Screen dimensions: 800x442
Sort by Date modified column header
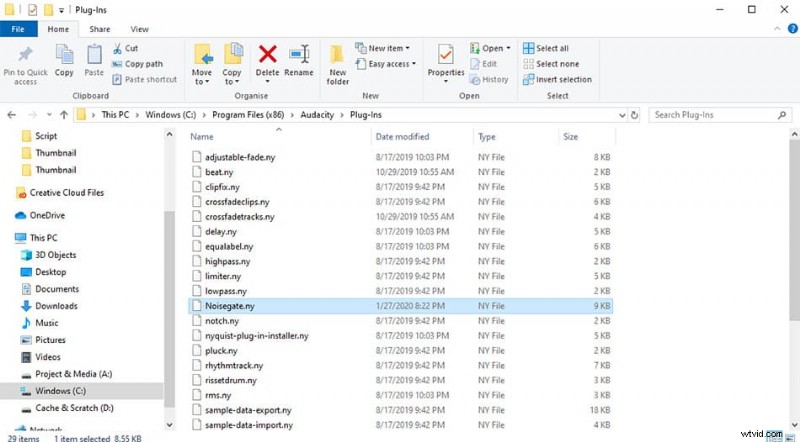402,136
